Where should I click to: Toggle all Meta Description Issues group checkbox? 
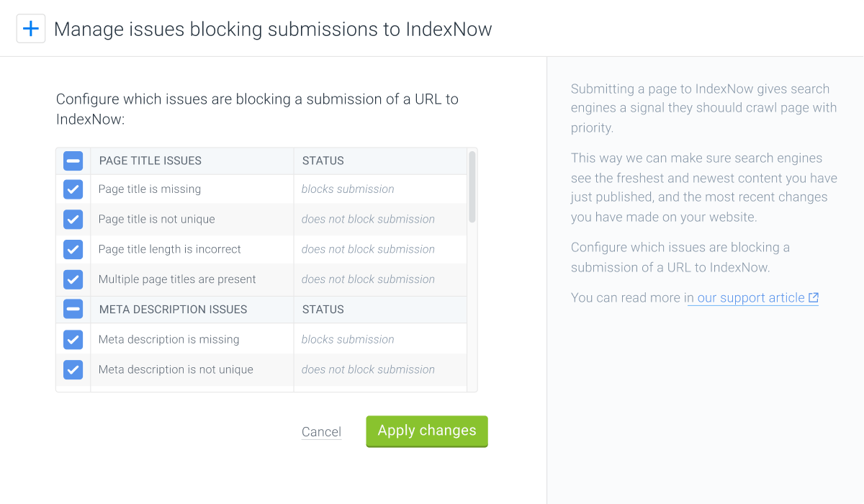click(x=73, y=310)
